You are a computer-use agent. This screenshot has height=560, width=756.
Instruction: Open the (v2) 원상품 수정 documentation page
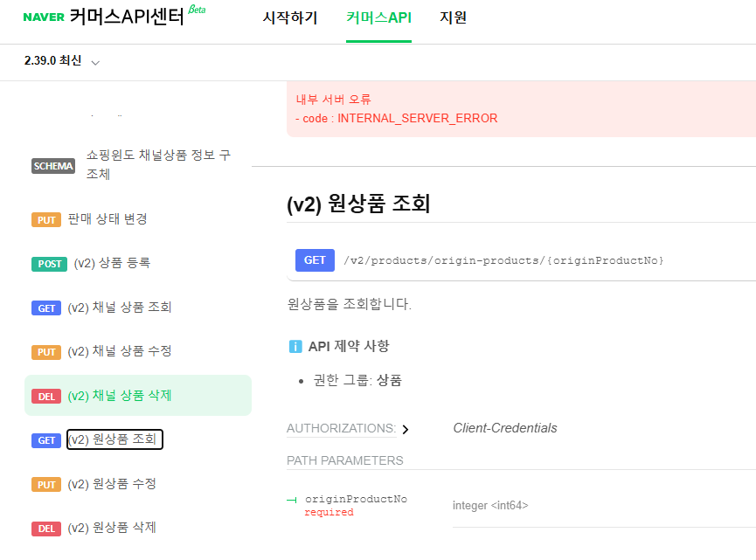coord(113,484)
